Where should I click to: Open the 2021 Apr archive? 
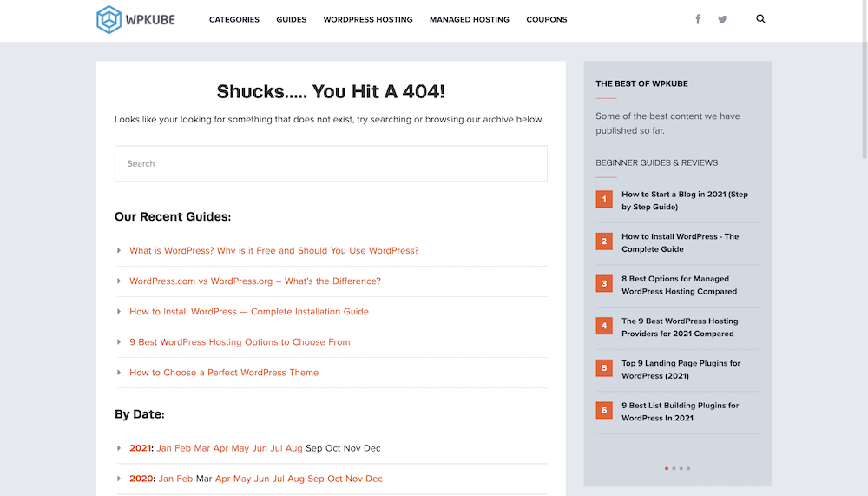[x=220, y=447]
